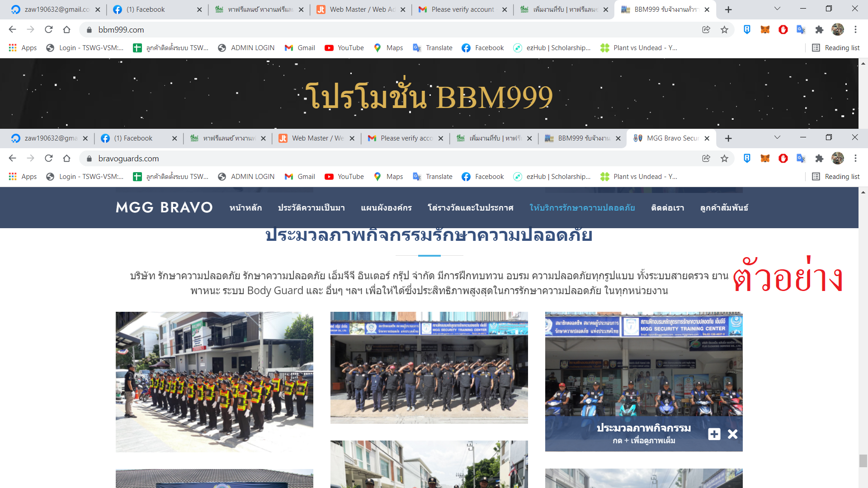The height and width of the screenshot is (488, 868).
Task: Open Plant vs Undead bookmark in bbm999 window
Action: 639,48
